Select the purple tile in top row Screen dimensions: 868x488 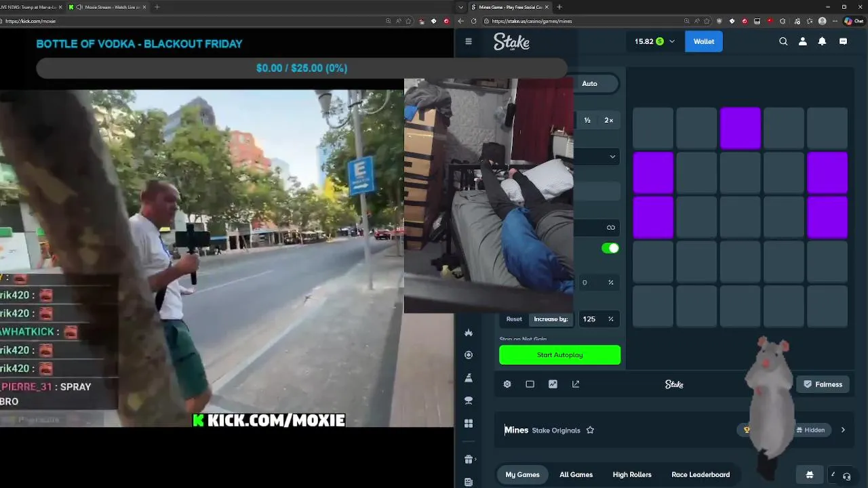tap(740, 128)
